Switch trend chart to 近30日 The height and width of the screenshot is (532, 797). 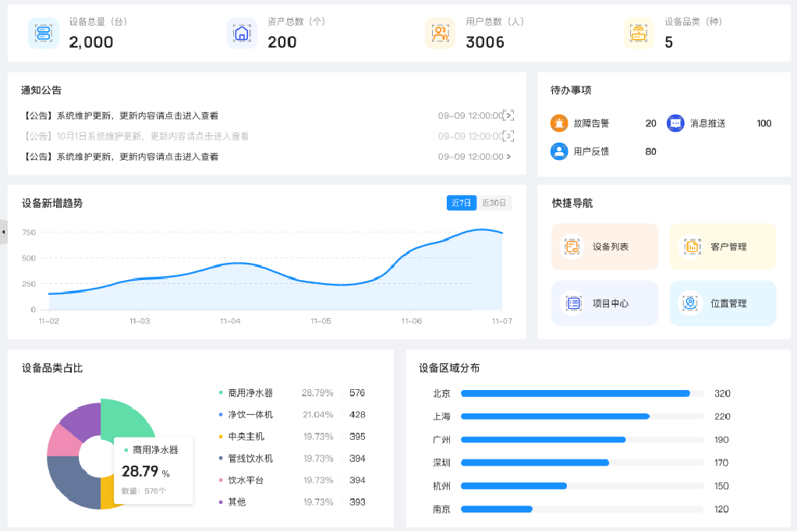pyautogui.click(x=494, y=203)
